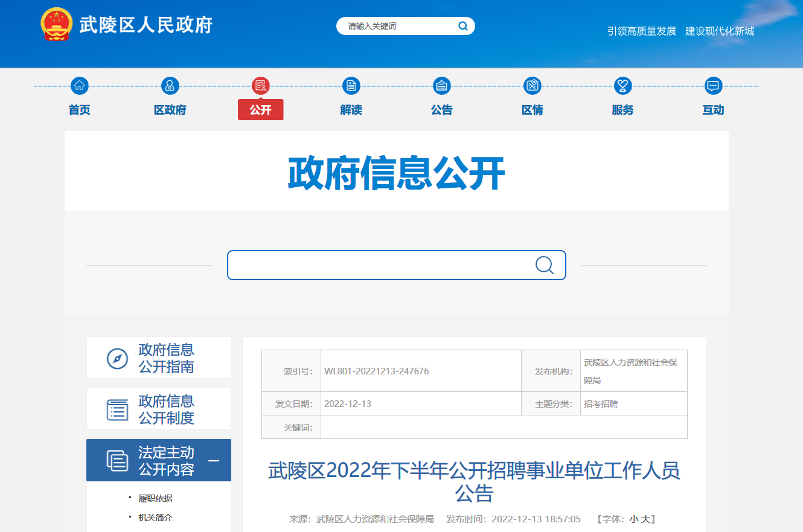Click the red 公开 navigation icon
803x532 pixels.
tap(260, 86)
